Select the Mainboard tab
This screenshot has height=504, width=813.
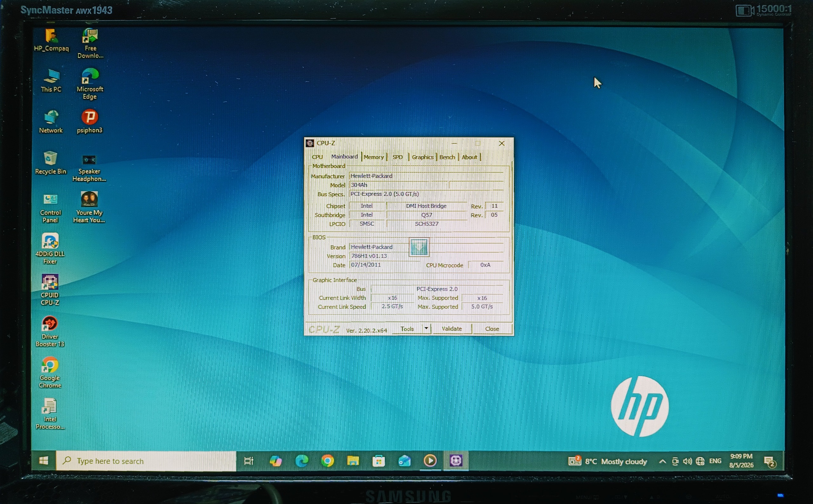[344, 157]
